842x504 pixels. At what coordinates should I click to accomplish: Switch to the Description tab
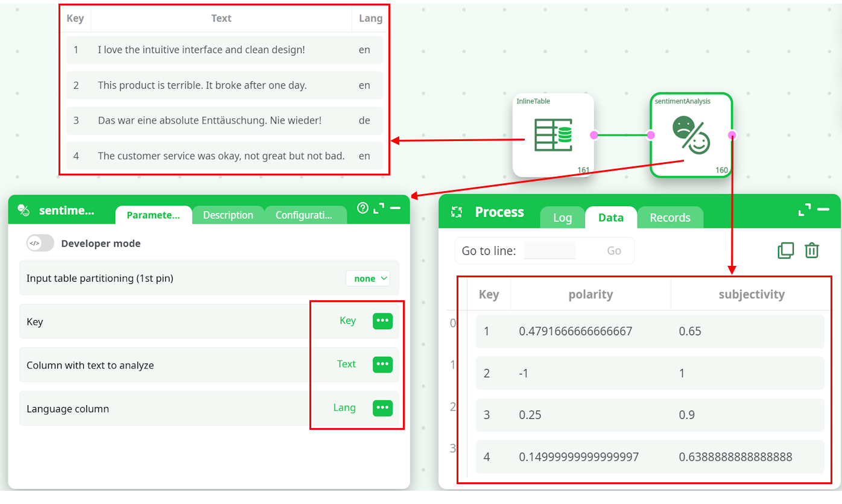click(228, 215)
